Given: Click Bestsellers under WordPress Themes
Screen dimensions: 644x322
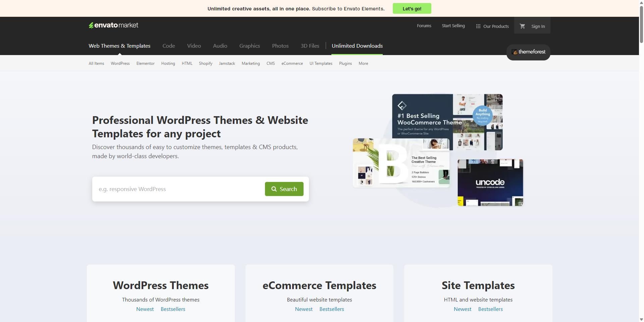Looking at the screenshot, I should 173,309.
